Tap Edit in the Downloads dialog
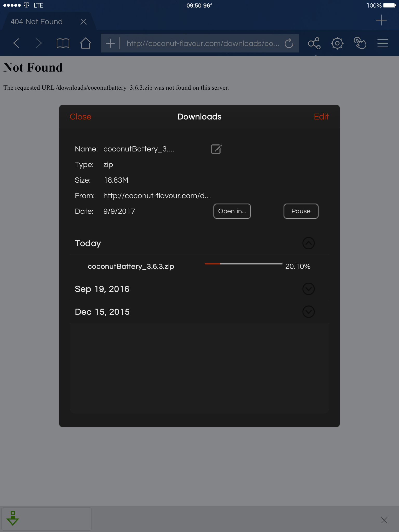This screenshot has width=399, height=532. (x=321, y=117)
